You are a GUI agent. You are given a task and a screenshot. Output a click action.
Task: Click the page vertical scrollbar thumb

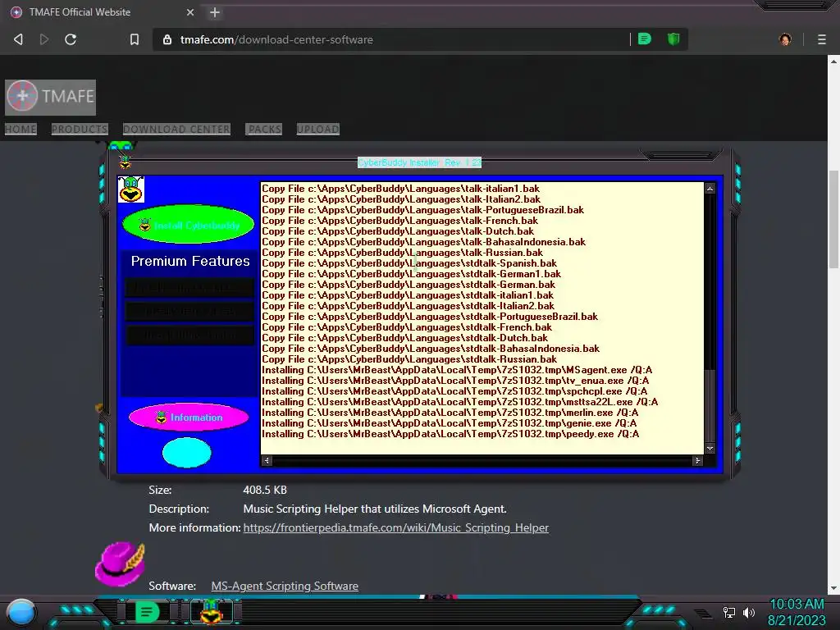pyautogui.click(x=833, y=219)
